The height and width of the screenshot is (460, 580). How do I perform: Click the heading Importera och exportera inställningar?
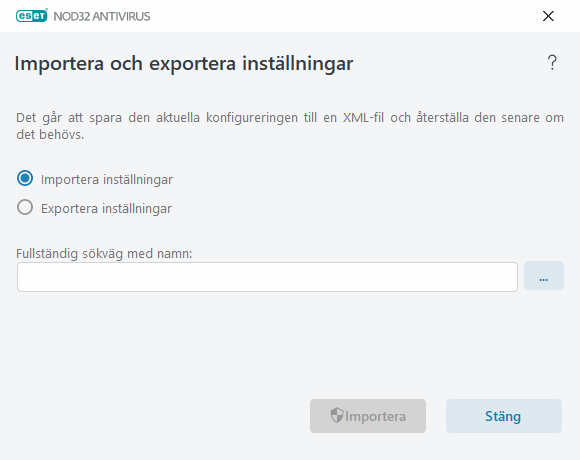point(184,64)
